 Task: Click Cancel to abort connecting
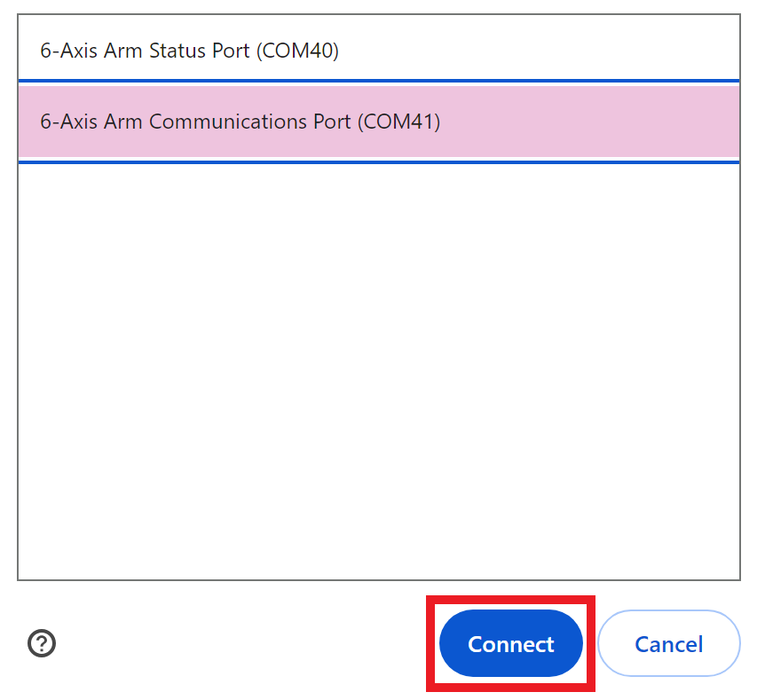[668, 643]
